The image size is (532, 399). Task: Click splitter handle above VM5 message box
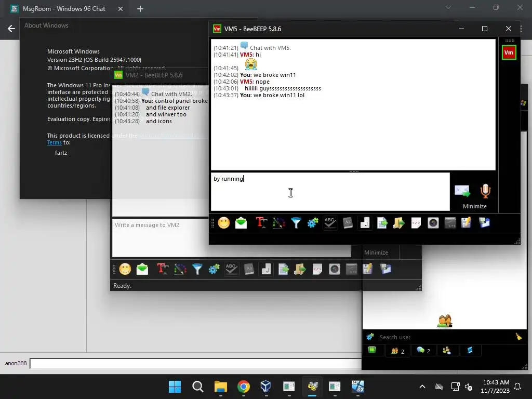354,171
